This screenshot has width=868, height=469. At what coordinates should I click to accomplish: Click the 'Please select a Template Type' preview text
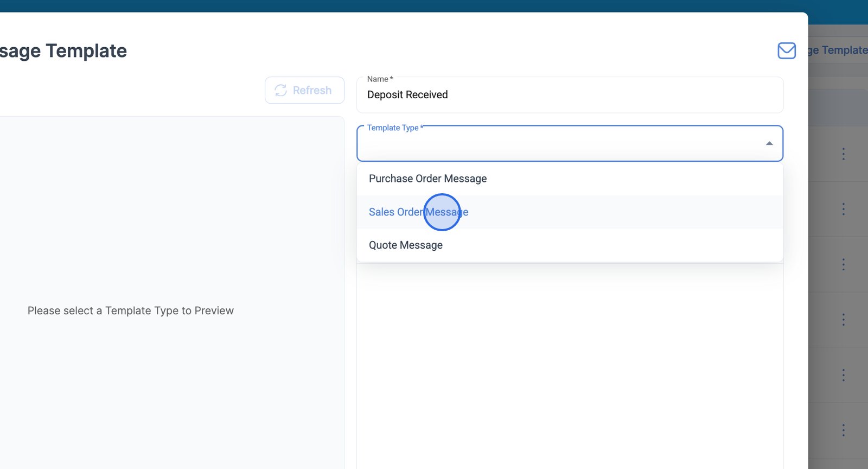tap(131, 310)
